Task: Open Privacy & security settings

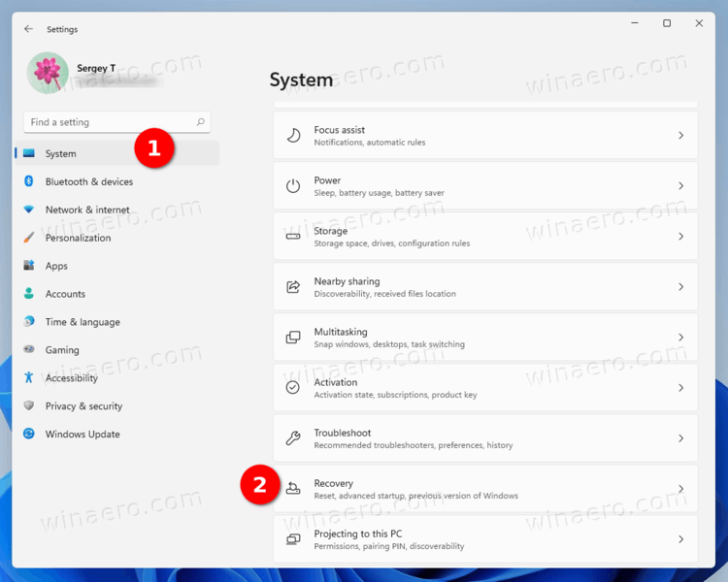Action: [117, 405]
